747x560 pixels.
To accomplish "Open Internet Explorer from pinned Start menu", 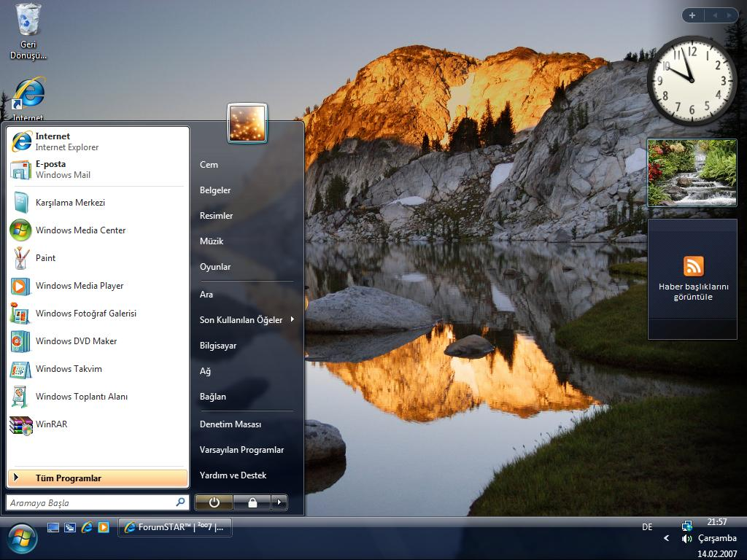I will [x=98, y=141].
